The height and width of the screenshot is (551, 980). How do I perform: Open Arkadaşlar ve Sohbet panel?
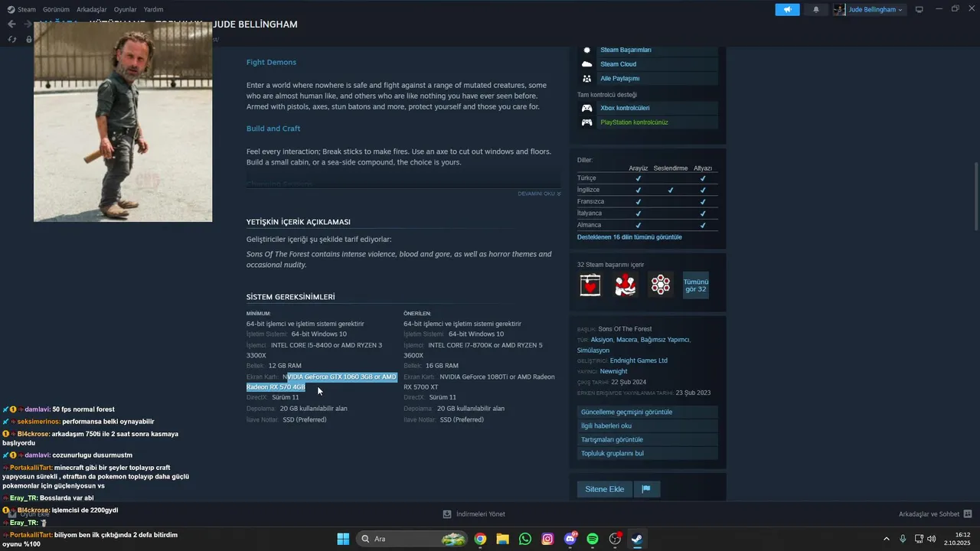(x=935, y=514)
